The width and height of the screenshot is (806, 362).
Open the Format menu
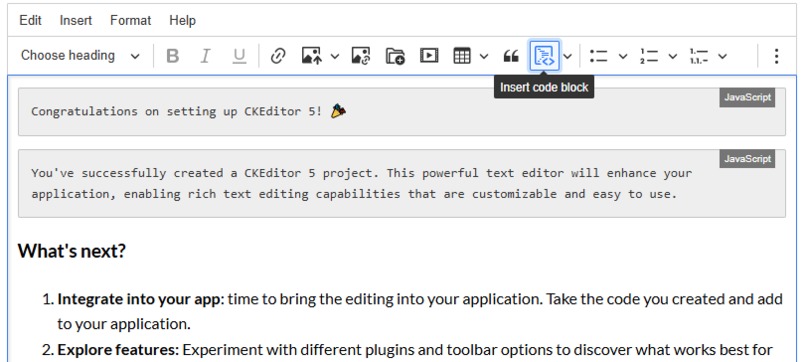coord(131,21)
